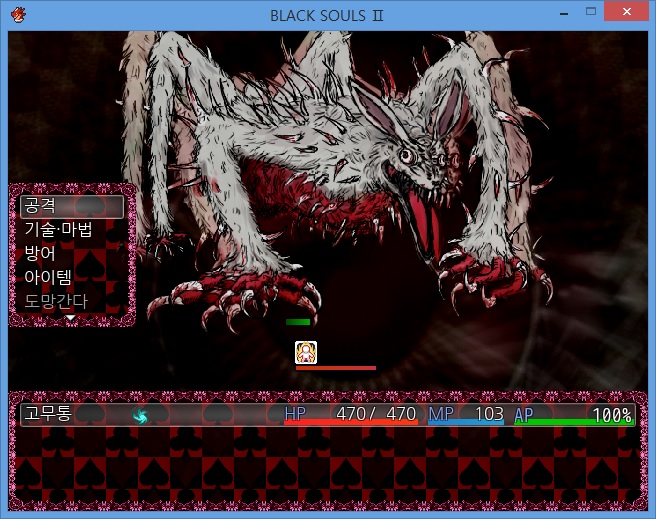Click the Black Souls II app icon in title bar
This screenshot has height=519, width=656.
pyautogui.click(x=18, y=15)
